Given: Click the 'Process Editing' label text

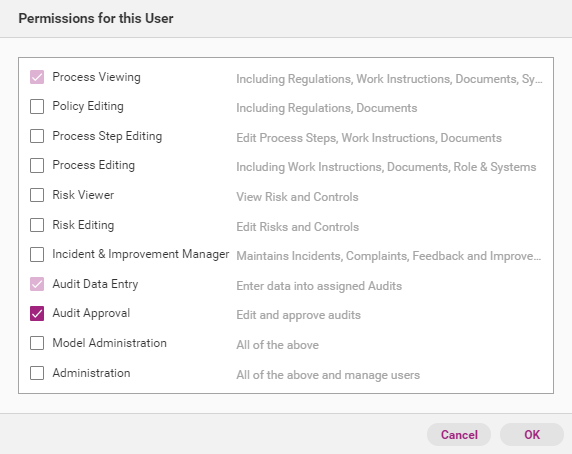Looking at the screenshot, I should [93, 165].
